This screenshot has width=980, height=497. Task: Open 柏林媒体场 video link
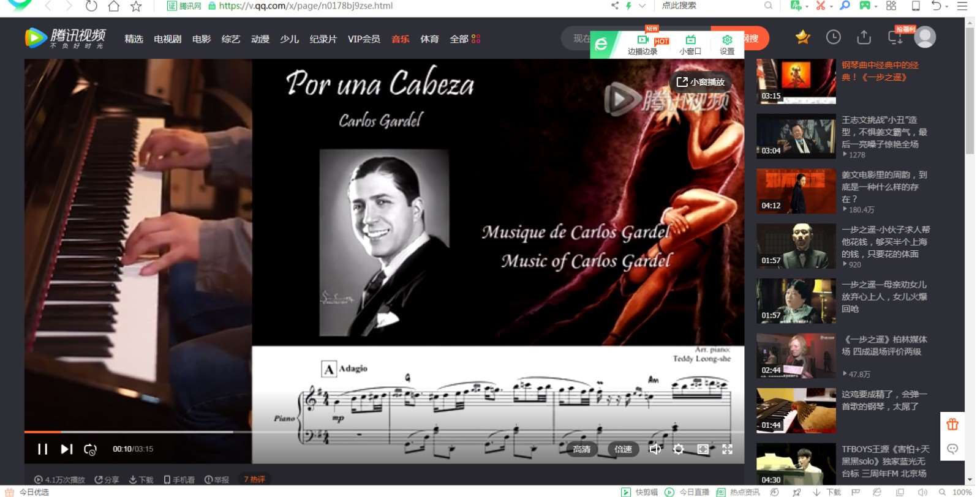pyautogui.click(x=884, y=345)
